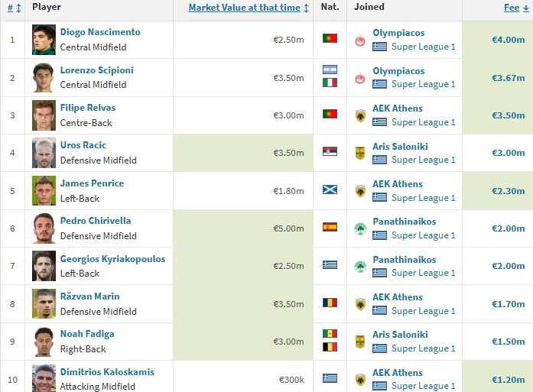The width and height of the screenshot is (533, 392).
Task: Click the AEK Athens crest beside Filipe Relvas
Action: pyautogui.click(x=360, y=115)
